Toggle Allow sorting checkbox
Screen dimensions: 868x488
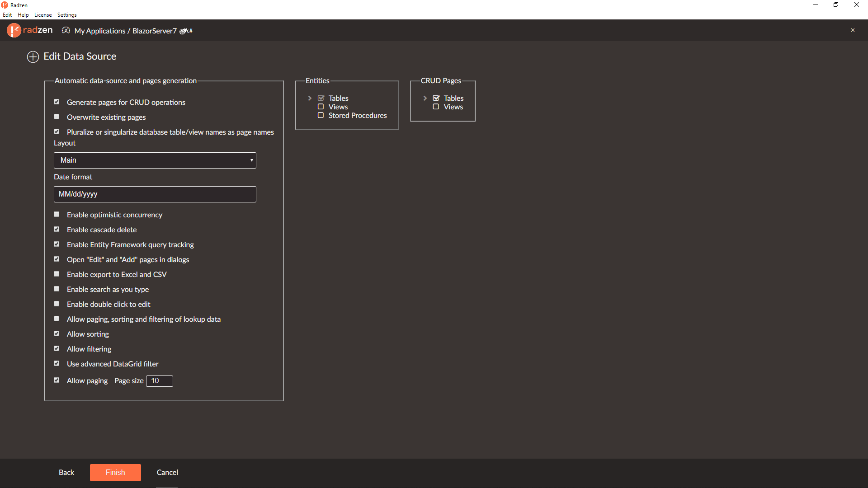pyautogui.click(x=57, y=333)
